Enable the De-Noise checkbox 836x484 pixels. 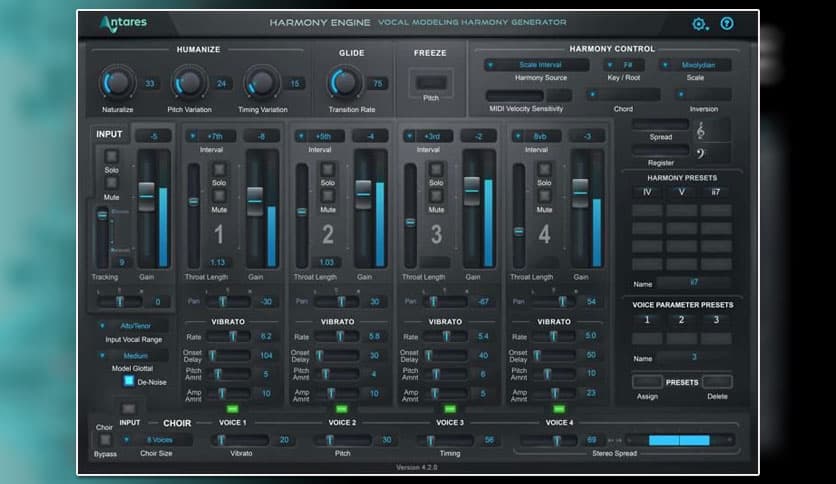[128, 381]
